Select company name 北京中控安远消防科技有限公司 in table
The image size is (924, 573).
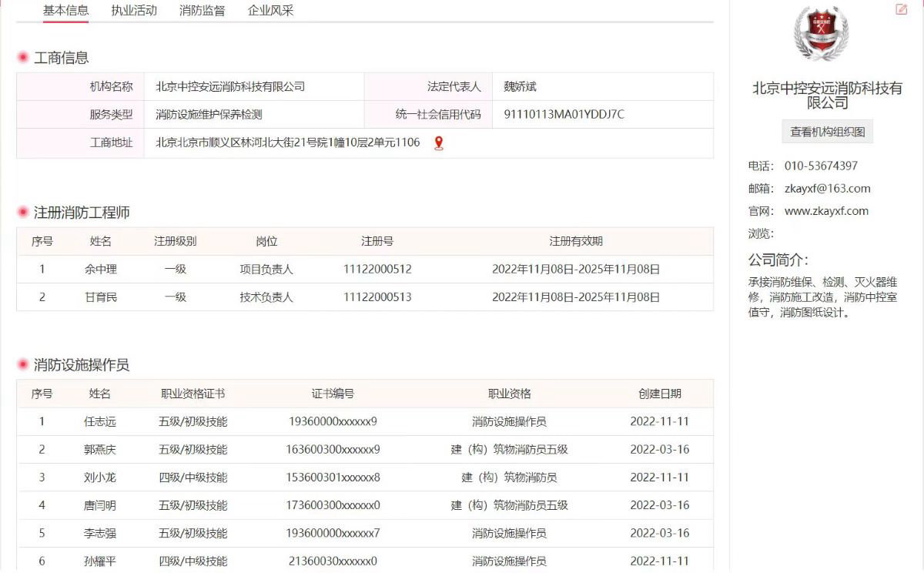pos(230,87)
